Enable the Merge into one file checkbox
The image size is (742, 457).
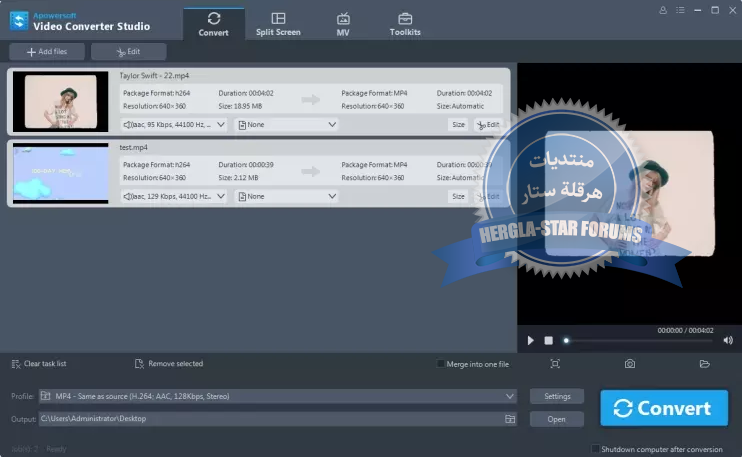[440, 364]
